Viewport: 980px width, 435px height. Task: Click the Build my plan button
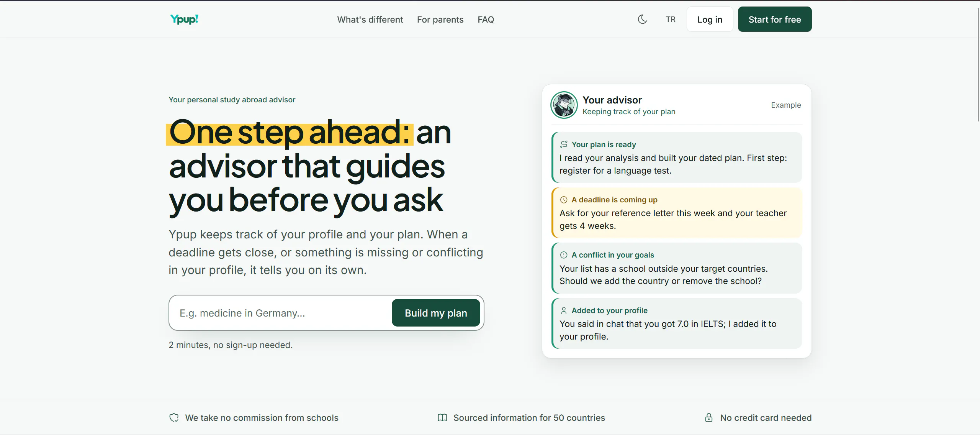(x=436, y=313)
